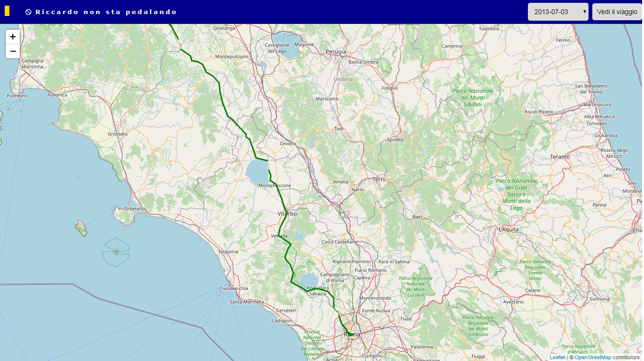The width and height of the screenshot is (644, 361).
Task: Open the Leaflet attribution link
Action: click(x=558, y=358)
